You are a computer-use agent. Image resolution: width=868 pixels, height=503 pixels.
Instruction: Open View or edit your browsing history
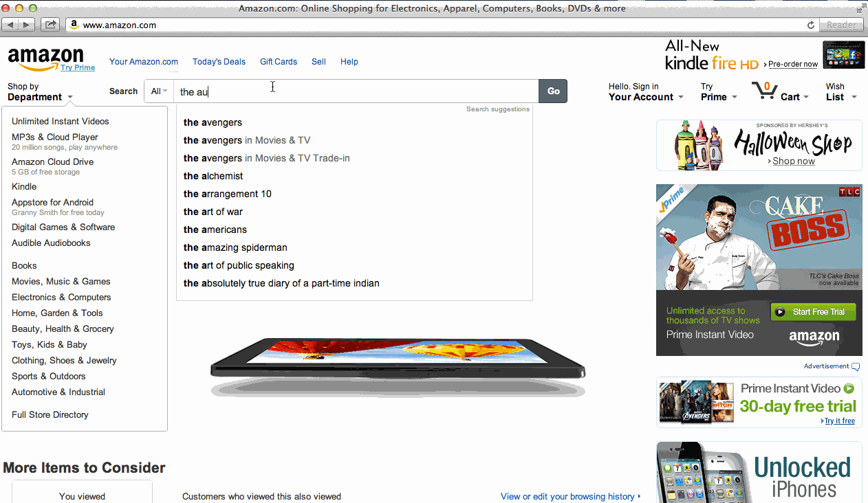(567, 496)
